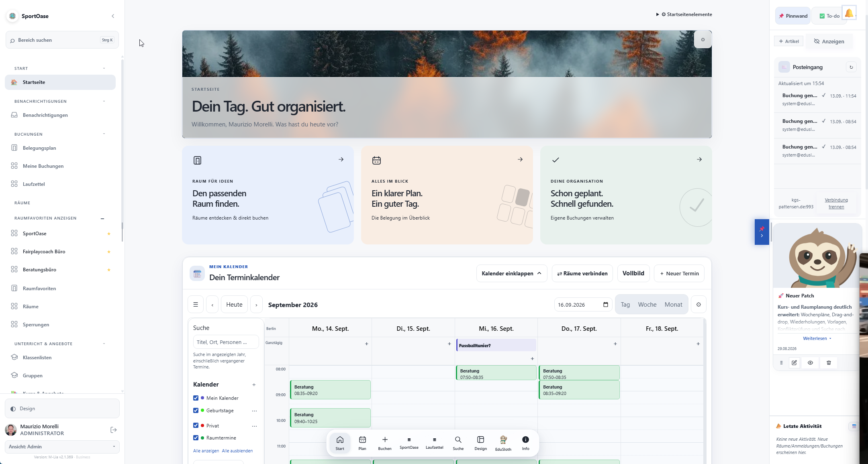The height and width of the screenshot is (464, 868).
Task: Uncheck the Raumtermine calendar checkbox
Action: (196, 438)
